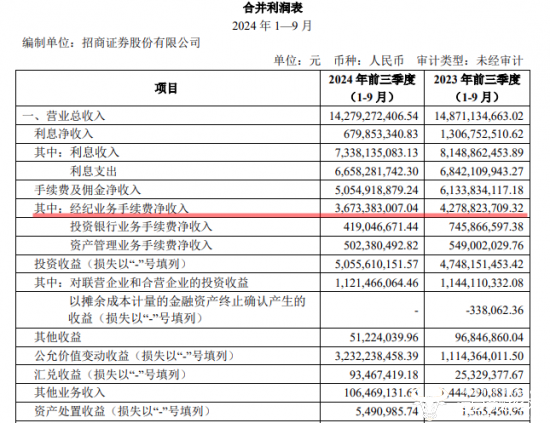Viewport: 550px width, 423px height.
Task: Click the 资产管理业务手续费净收入 2023 value
Action: pos(486,245)
